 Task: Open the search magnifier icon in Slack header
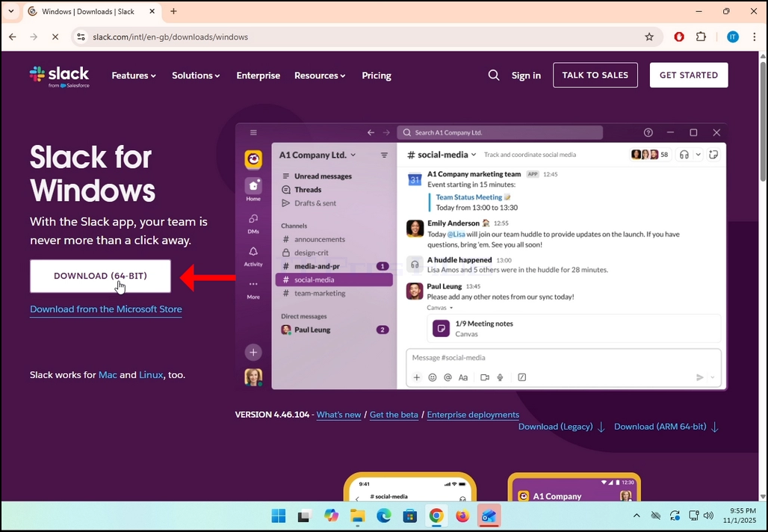click(494, 75)
